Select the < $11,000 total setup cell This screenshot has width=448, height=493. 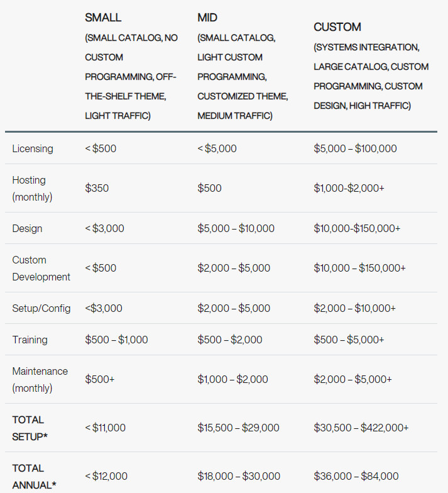tap(106, 428)
